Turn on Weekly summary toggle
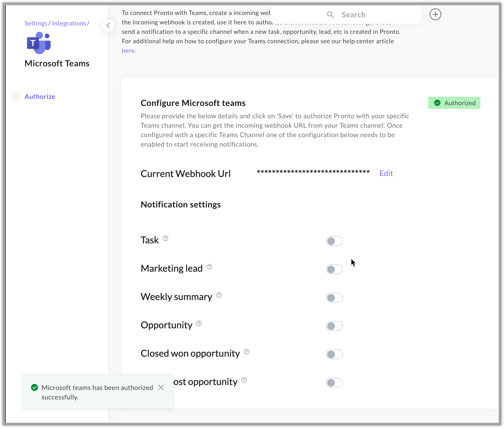The image size is (504, 428). pyautogui.click(x=334, y=298)
